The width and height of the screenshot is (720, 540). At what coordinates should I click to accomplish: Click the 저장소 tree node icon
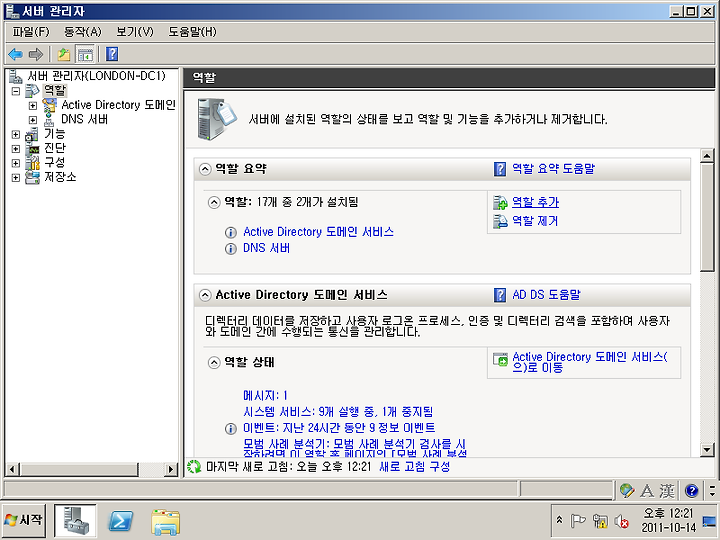[x=32, y=177]
